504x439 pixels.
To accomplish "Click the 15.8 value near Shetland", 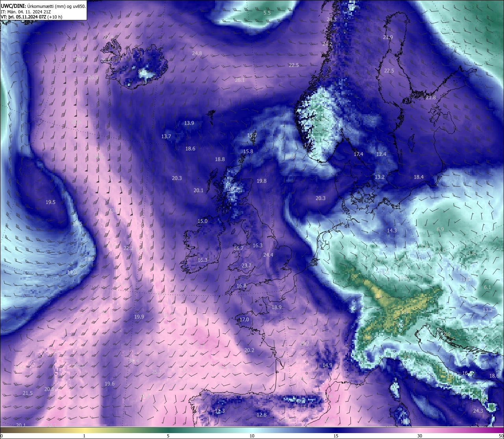I will click(x=248, y=152).
